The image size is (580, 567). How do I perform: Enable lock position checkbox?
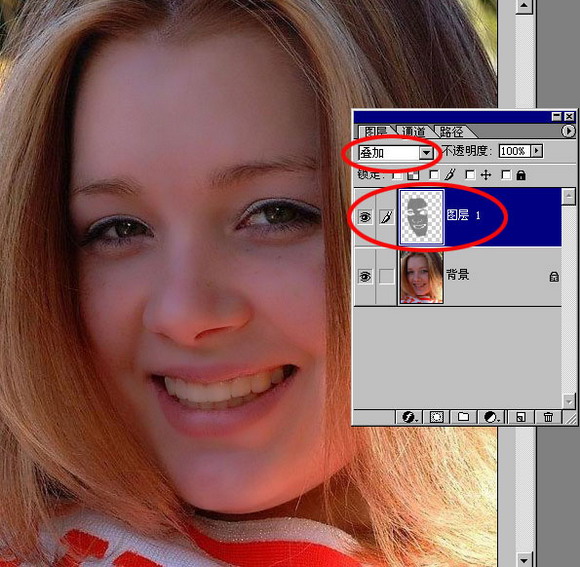(x=470, y=175)
